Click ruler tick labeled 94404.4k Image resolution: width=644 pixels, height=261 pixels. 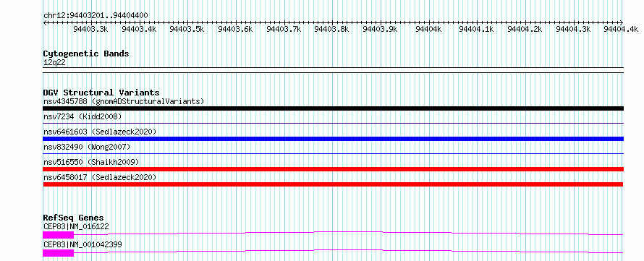[621, 29]
